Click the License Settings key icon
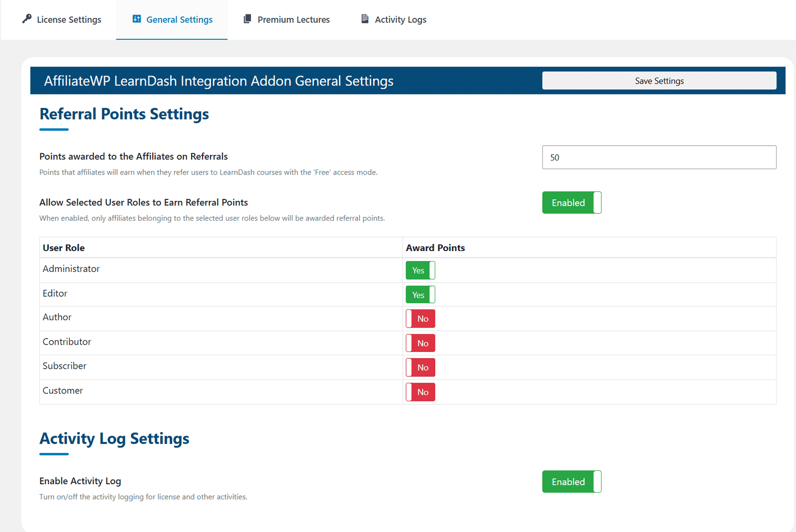This screenshot has width=796, height=532. 27,19
